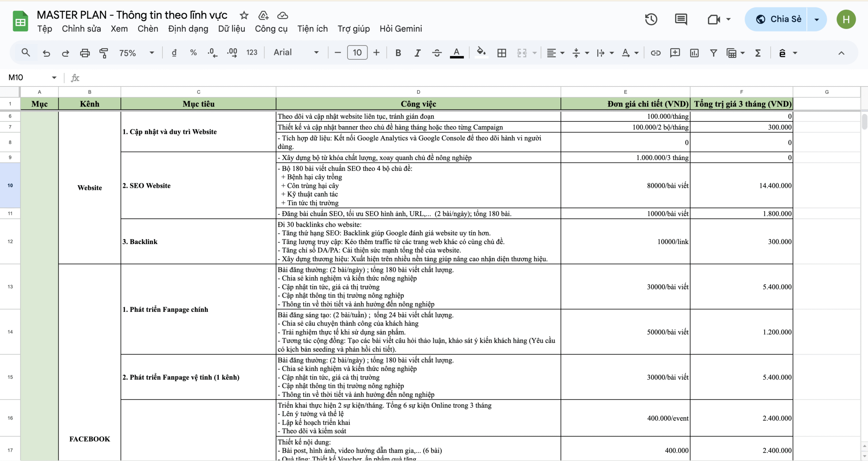Open the name box dropdown arrow

pos(54,78)
